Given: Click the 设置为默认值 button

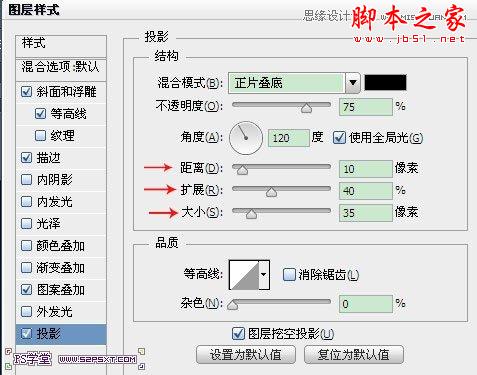Looking at the screenshot, I should (246, 354).
